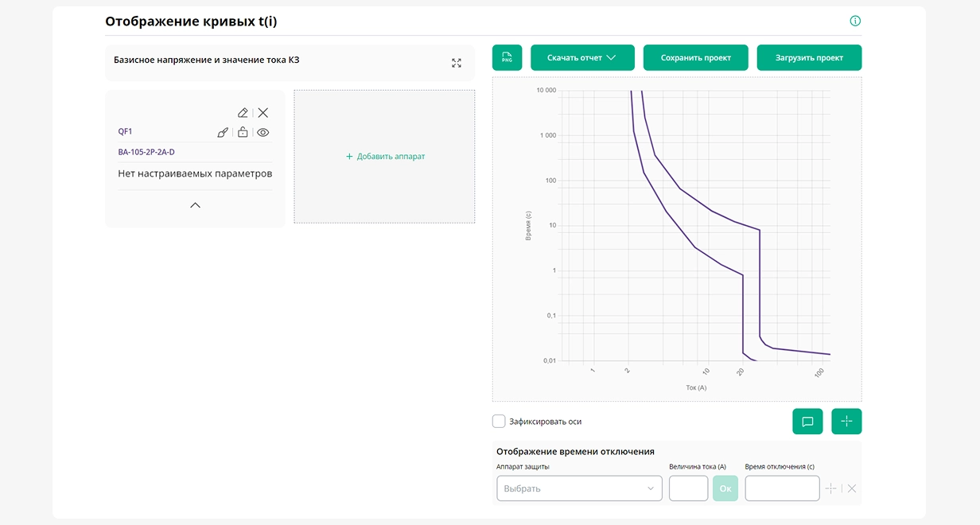
Task: Export the chart as PNG
Action: pos(507,58)
